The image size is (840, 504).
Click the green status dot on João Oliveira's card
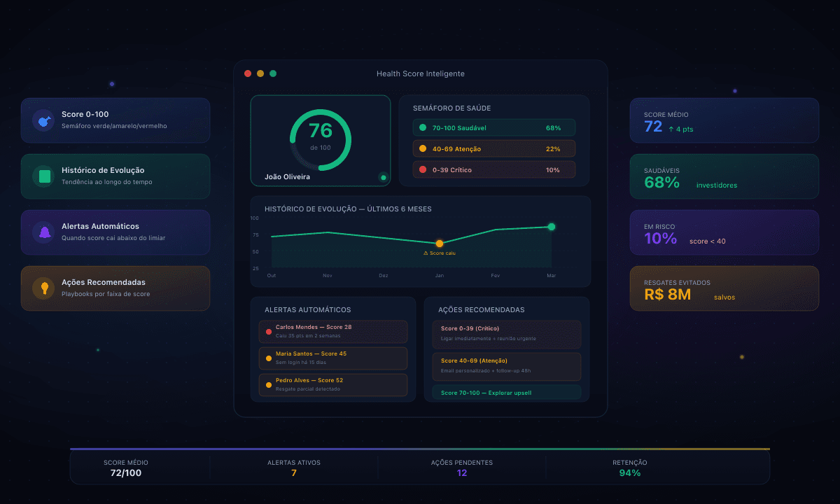click(x=383, y=177)
